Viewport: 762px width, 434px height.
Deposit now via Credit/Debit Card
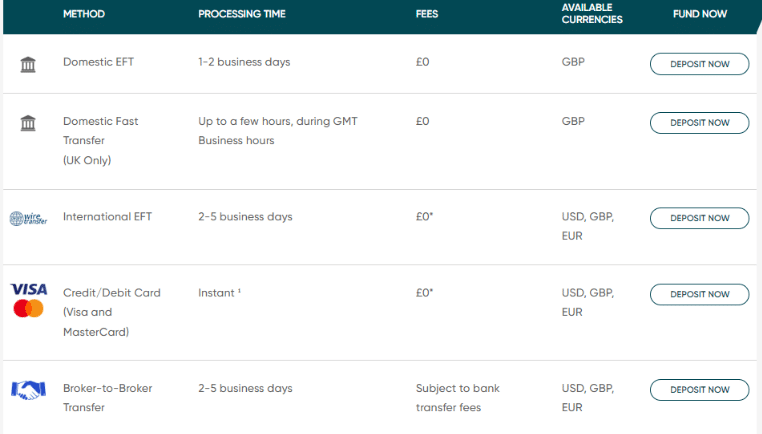tap(699, 295)
